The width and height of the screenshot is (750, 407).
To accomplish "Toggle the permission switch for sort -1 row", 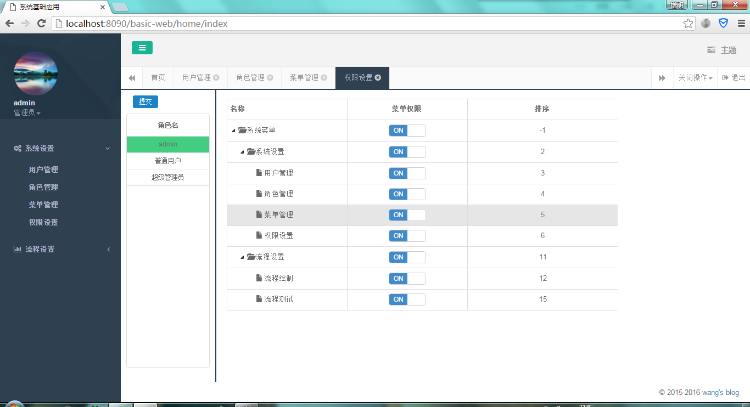I will pyautogui.click(x=407, y=131).
